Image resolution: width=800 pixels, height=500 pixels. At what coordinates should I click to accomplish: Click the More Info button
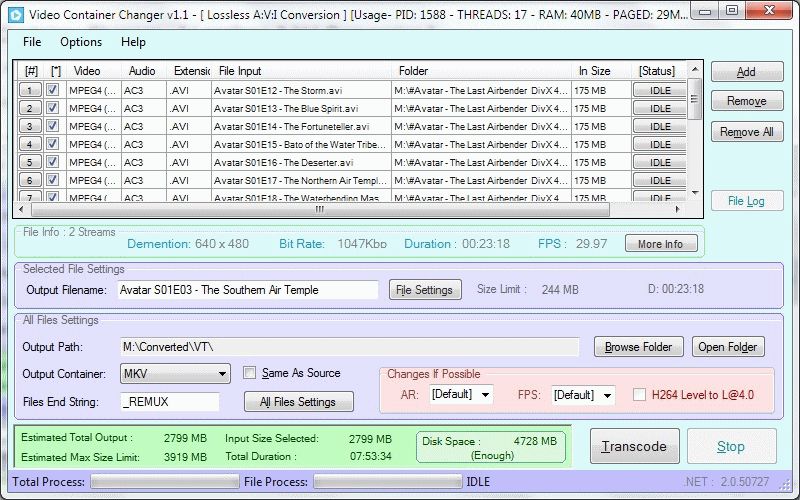click(661, 244)
